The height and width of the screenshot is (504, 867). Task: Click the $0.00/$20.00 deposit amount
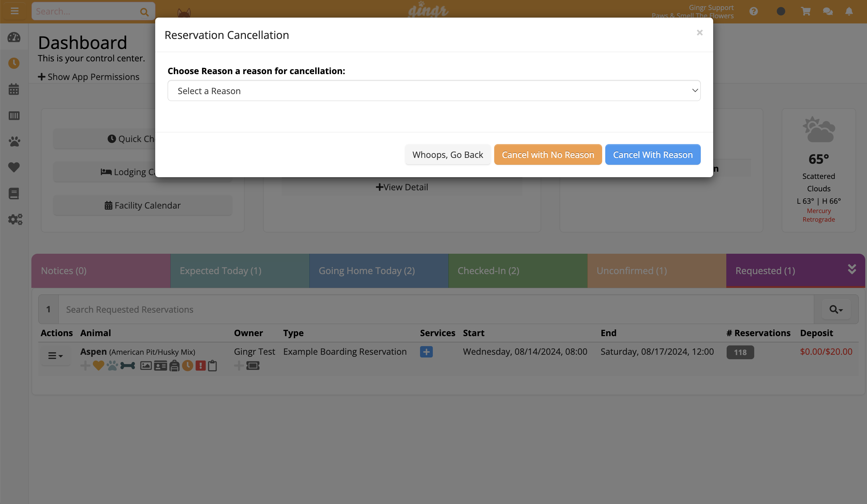tap(826, 352)
